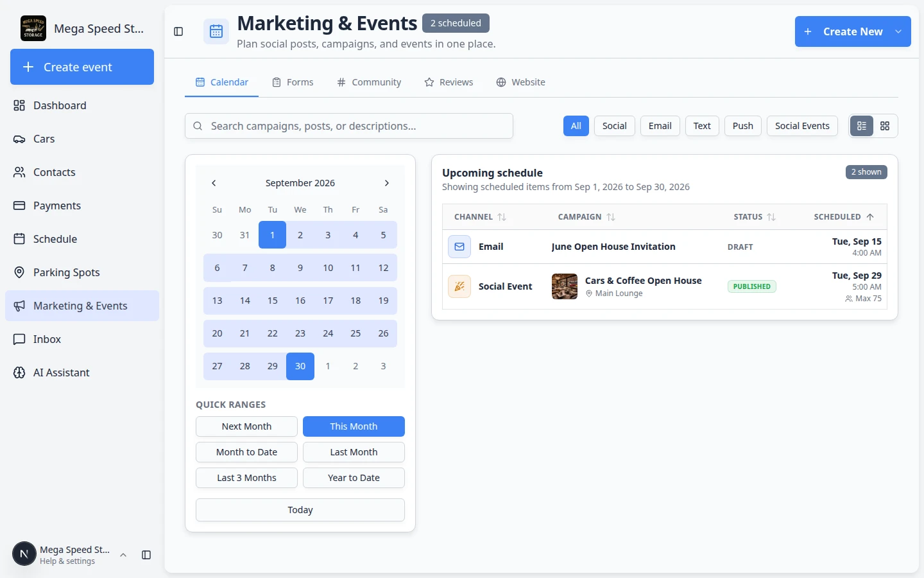Open the Calendar tab
The height and width of the screenshot is (578, 924).
[222, 82]
